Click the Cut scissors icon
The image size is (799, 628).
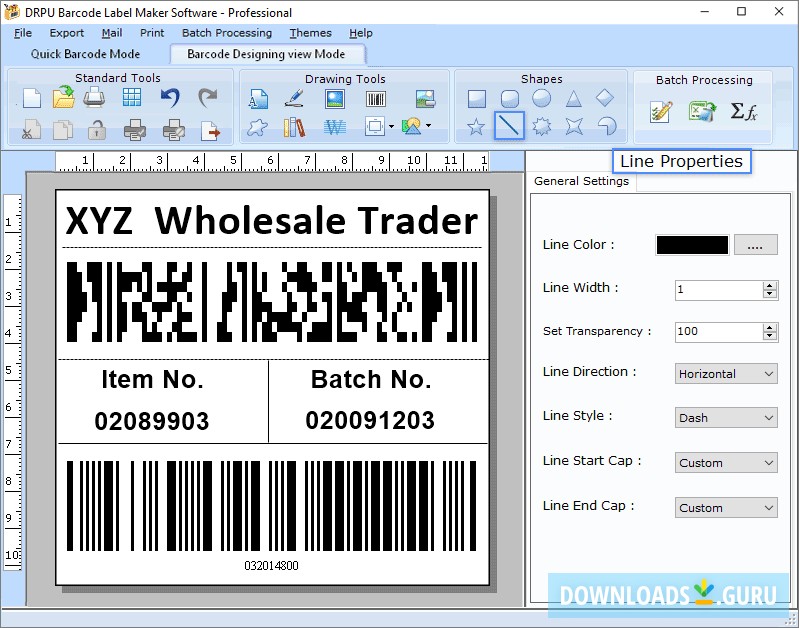pyautogui.click(x=32, y=129)
